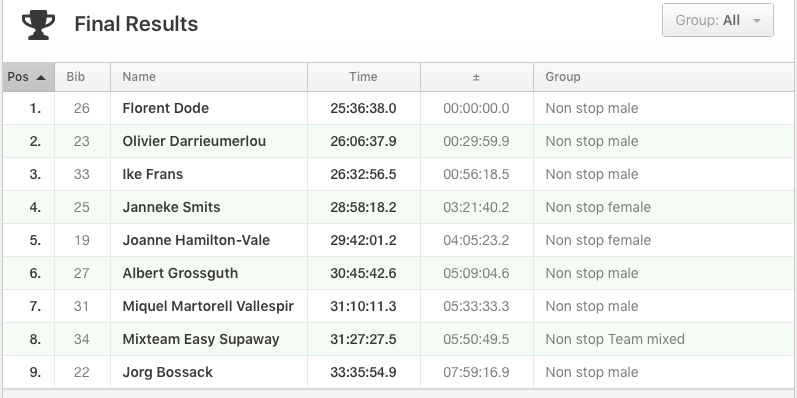
Task: Sort results by Time column header
Action: 364,77
